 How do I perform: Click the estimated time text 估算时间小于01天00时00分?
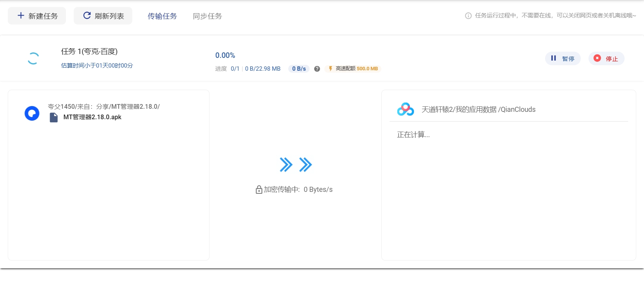tap(97, 66)
